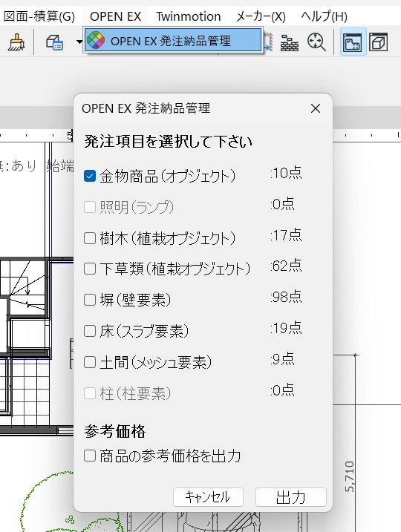Uncheck 金物商品(オブジェクト) checkbox
The width and height of the screenshot is (401, 532).
(90, 176)
